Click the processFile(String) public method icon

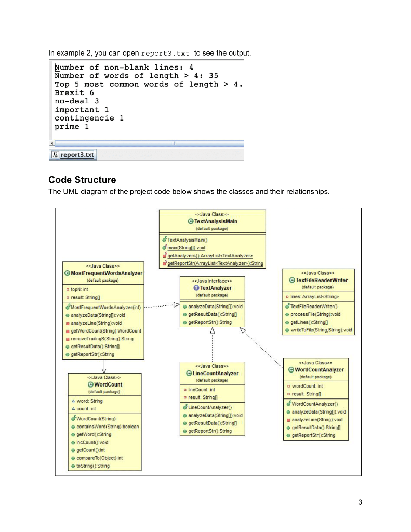click(x=287, y=314)
